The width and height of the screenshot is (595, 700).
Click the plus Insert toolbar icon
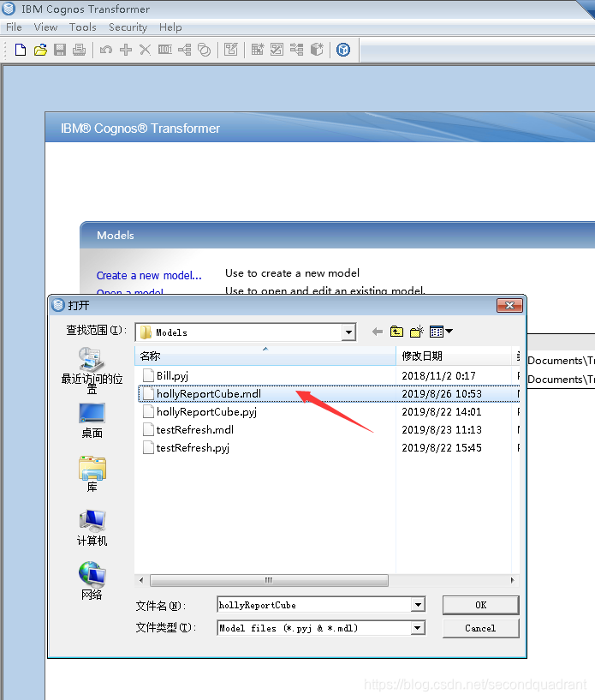126,50
